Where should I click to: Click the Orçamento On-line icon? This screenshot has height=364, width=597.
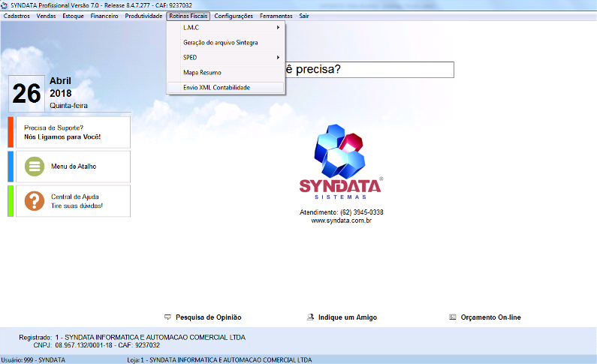[452, 317]
